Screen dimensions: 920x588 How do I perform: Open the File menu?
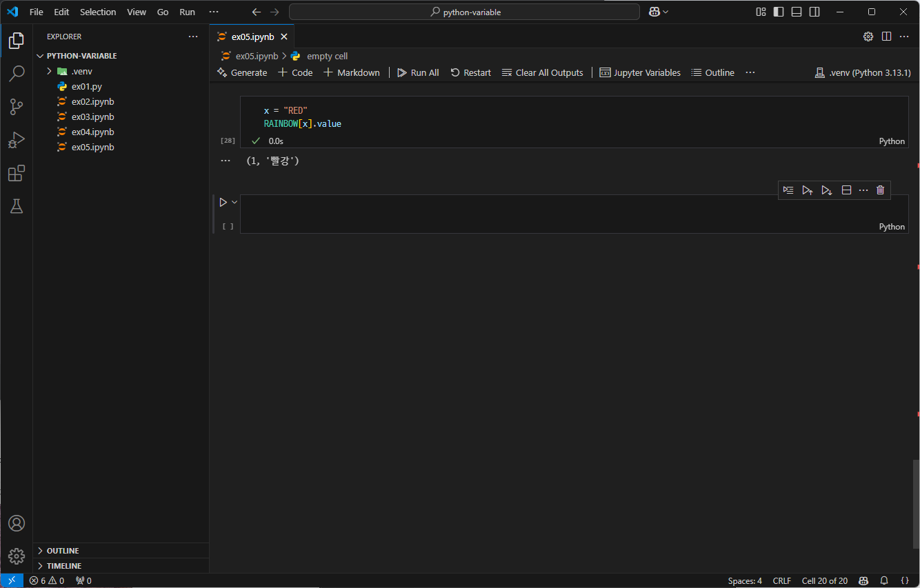tap(37, 12)
